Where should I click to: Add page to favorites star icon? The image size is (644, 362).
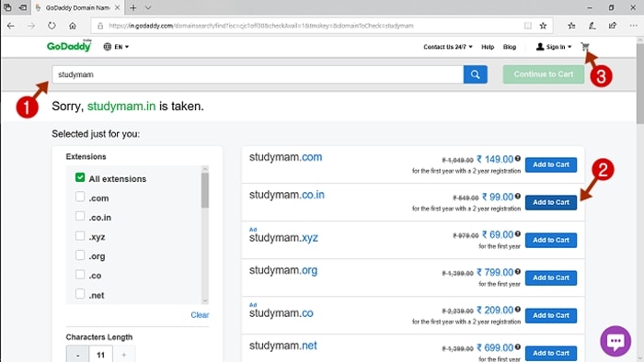pos(543,26)
